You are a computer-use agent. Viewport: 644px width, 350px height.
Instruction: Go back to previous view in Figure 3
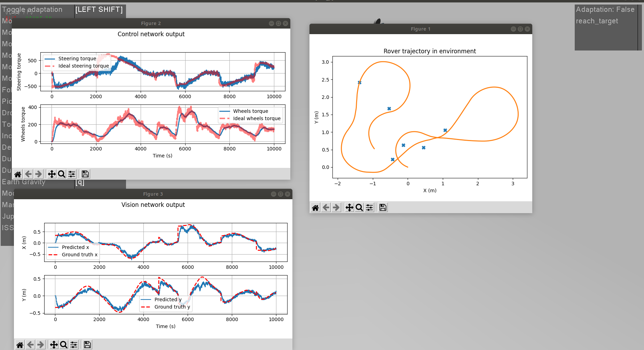31,345
